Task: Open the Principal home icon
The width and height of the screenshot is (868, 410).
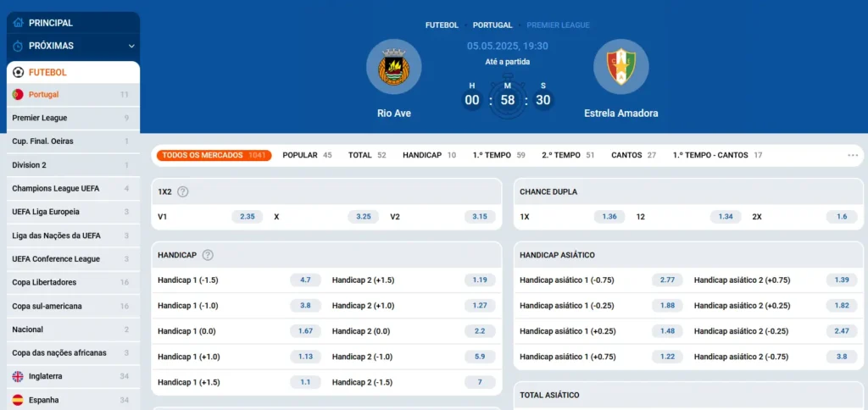Action: (19, 23)
